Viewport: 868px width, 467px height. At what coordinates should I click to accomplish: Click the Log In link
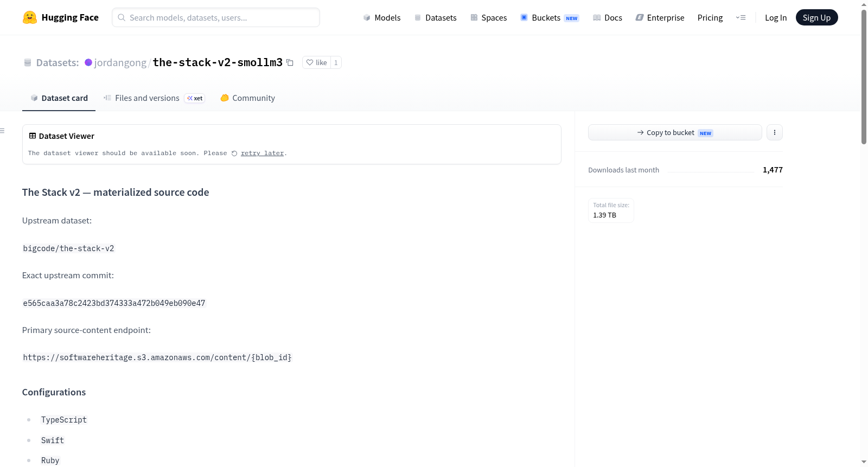click(776, 17)
